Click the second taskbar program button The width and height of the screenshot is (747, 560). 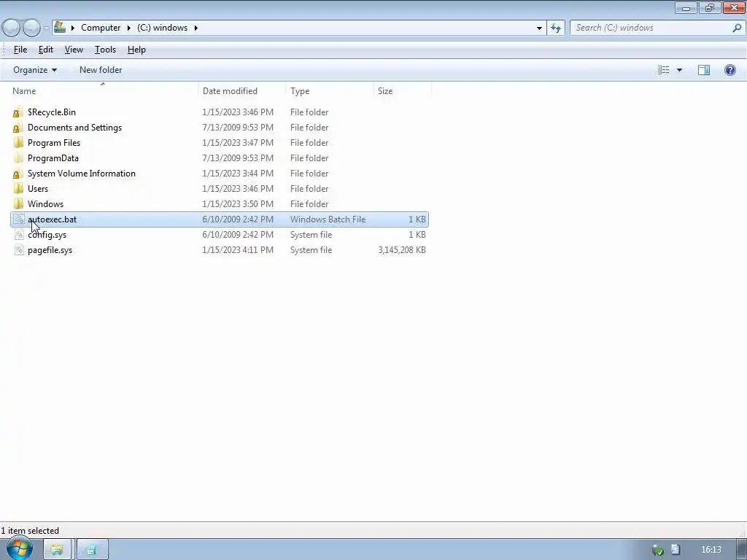[92, 550]
